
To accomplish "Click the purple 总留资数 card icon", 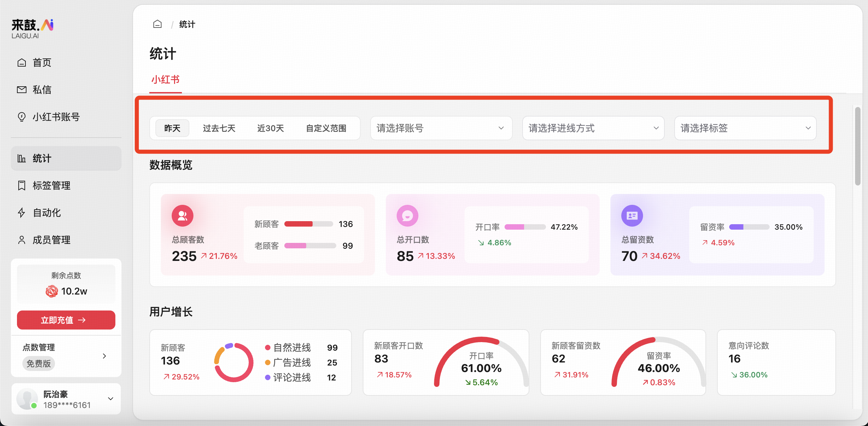I will tap(632, 216).
